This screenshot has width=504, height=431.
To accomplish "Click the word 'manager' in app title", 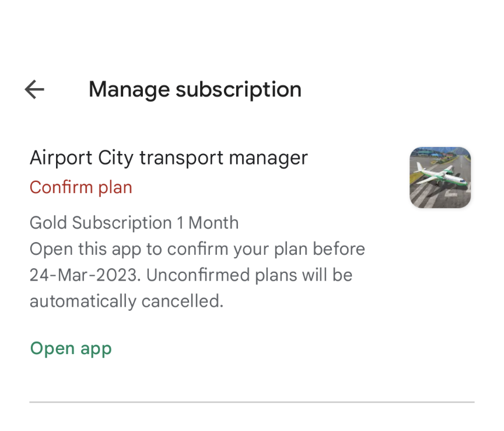I will tap(268, 159).
